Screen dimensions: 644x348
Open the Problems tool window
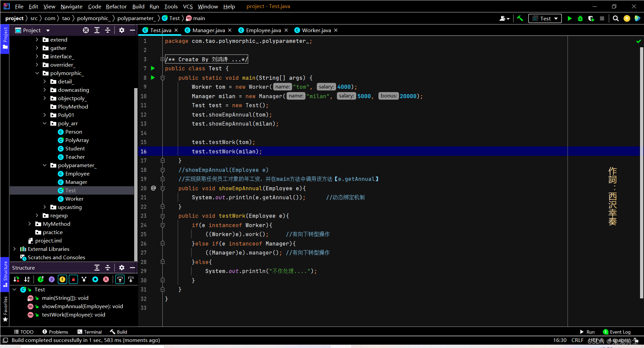point(55,332)
